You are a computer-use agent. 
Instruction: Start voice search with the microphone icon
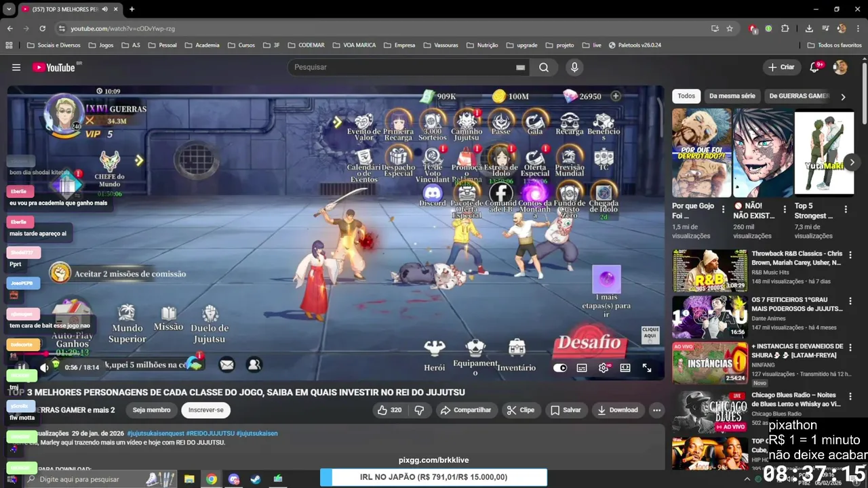(574, 67)
